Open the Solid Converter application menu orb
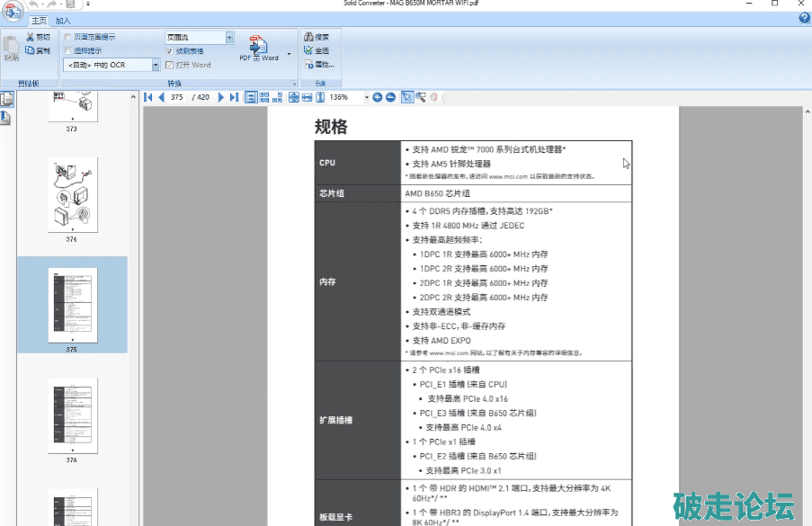Viewport: 812px width, 526px height. pyautogui.click(x=13, y=10)
